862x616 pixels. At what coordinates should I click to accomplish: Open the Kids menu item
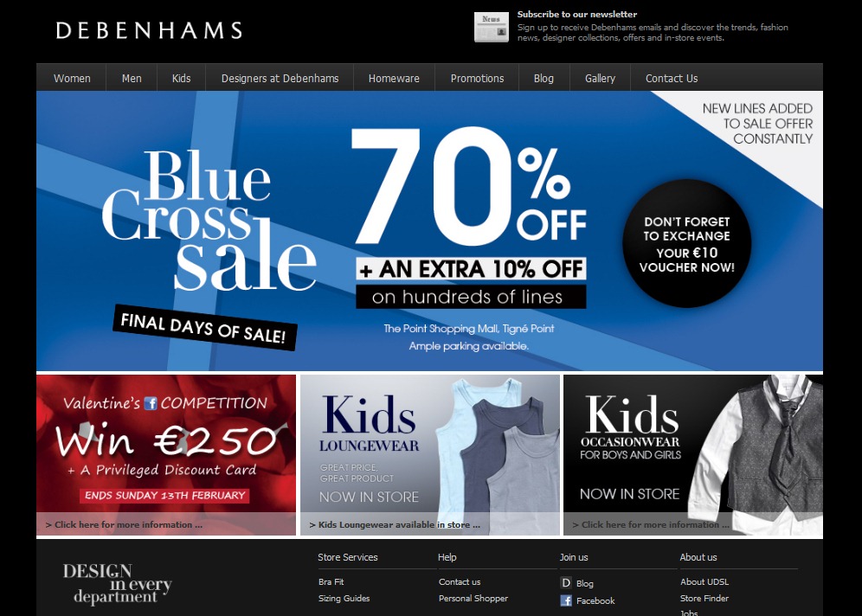(182, 78)
